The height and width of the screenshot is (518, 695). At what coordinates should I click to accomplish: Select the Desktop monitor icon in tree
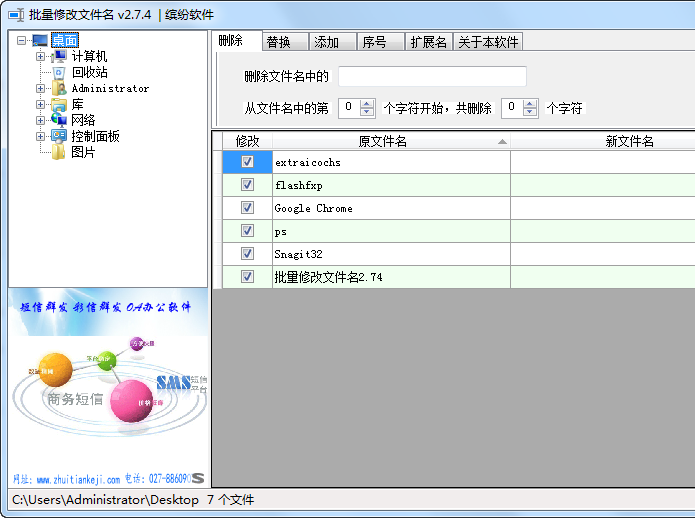click(x=40, y=40)
